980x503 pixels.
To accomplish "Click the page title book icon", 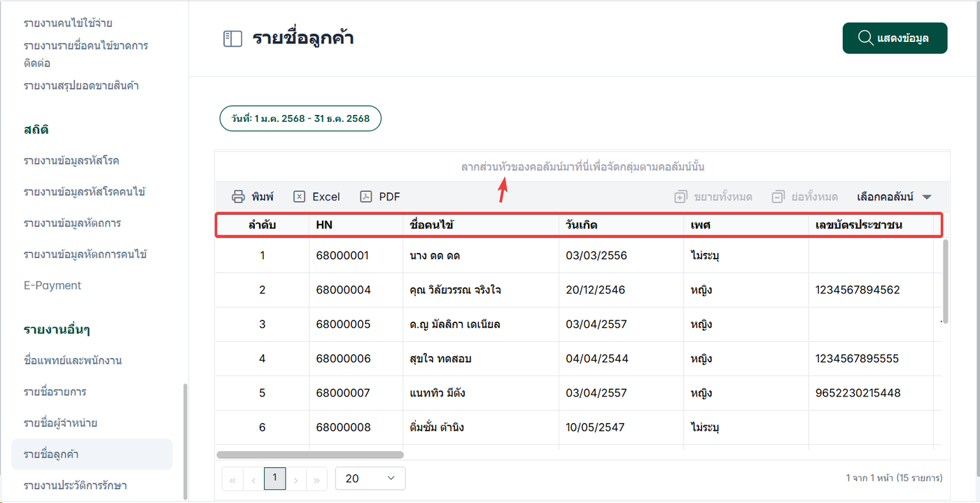I will coord(232,39).
